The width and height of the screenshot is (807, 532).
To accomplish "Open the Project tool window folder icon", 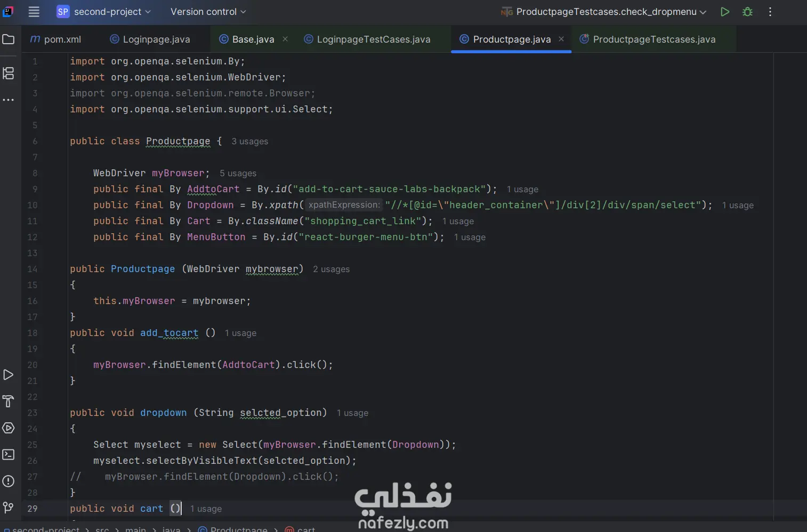I will (x=9, y=39).
